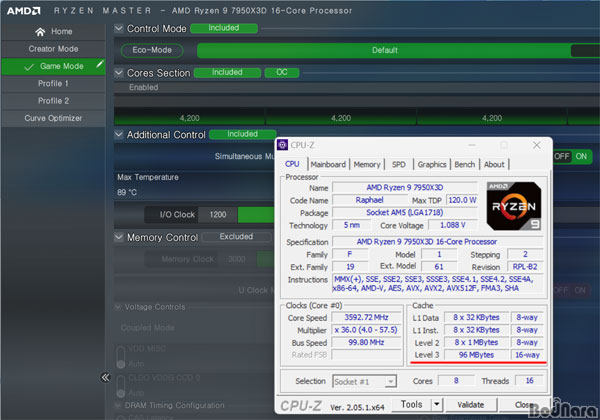Adjust the I/O Clock green slider
600x420 pixels.
click(256, 215)
